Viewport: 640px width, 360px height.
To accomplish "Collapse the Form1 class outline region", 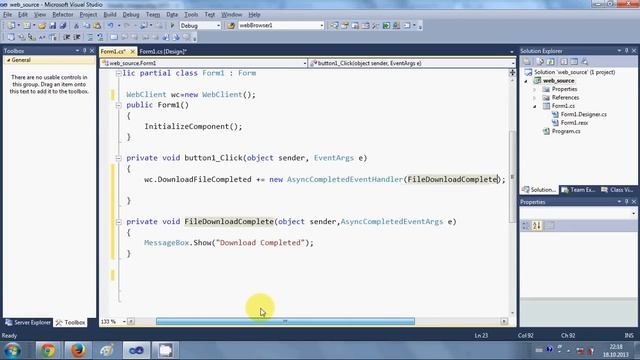I will pos(118,73).
